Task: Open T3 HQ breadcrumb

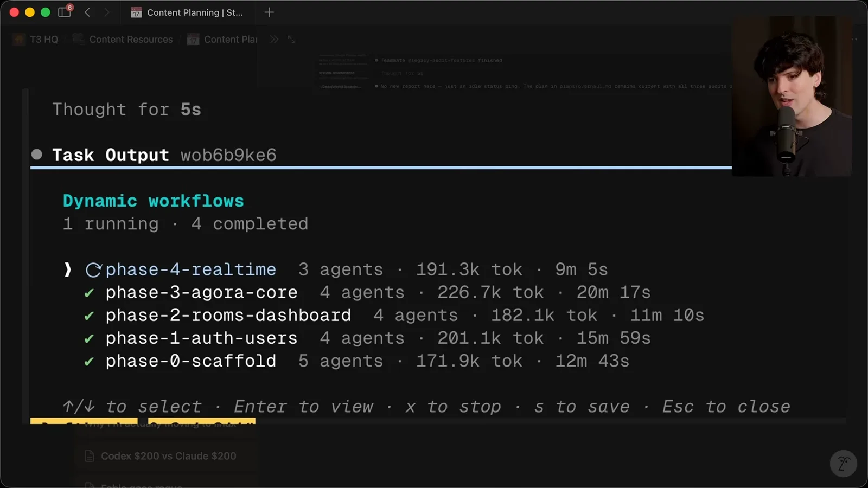Action: pos(36,40)
